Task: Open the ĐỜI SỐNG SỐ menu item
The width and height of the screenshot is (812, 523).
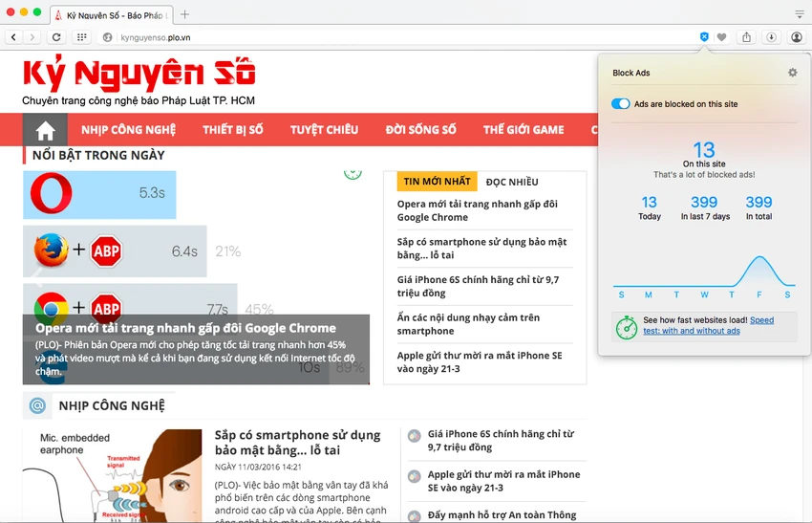Action: (420, 130)
